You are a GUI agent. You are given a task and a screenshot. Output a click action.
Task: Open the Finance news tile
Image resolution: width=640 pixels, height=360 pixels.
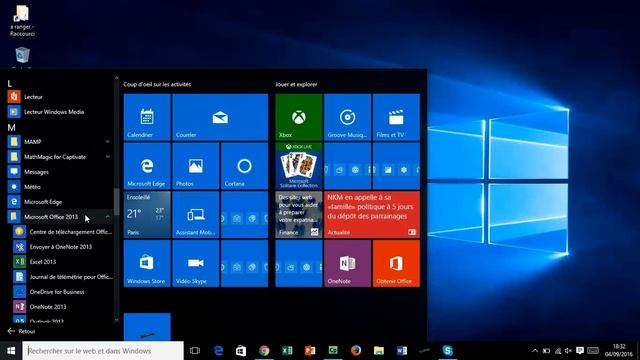click(299, 214)
